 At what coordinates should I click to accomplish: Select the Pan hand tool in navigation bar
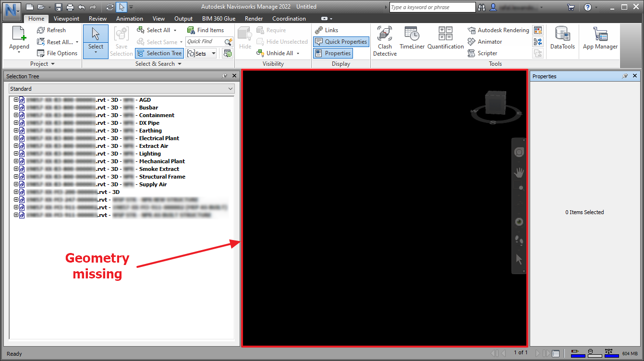click(519, 172)
